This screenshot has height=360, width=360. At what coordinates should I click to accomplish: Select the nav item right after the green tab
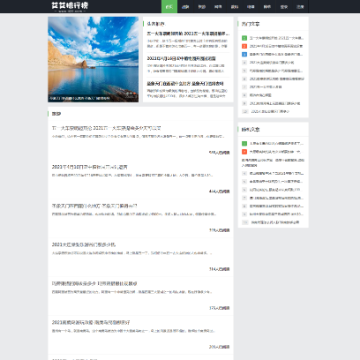point(185,6)
